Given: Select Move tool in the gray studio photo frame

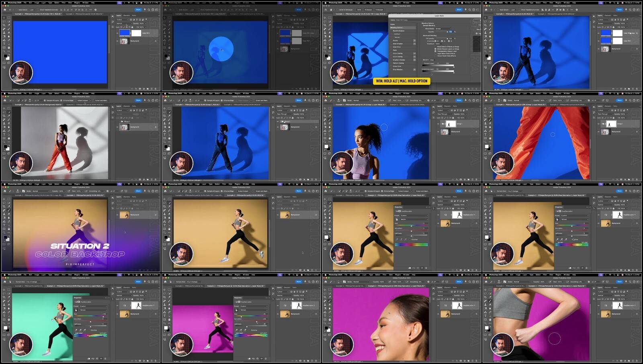Looking at the screenshot, I should pos(4,108).
